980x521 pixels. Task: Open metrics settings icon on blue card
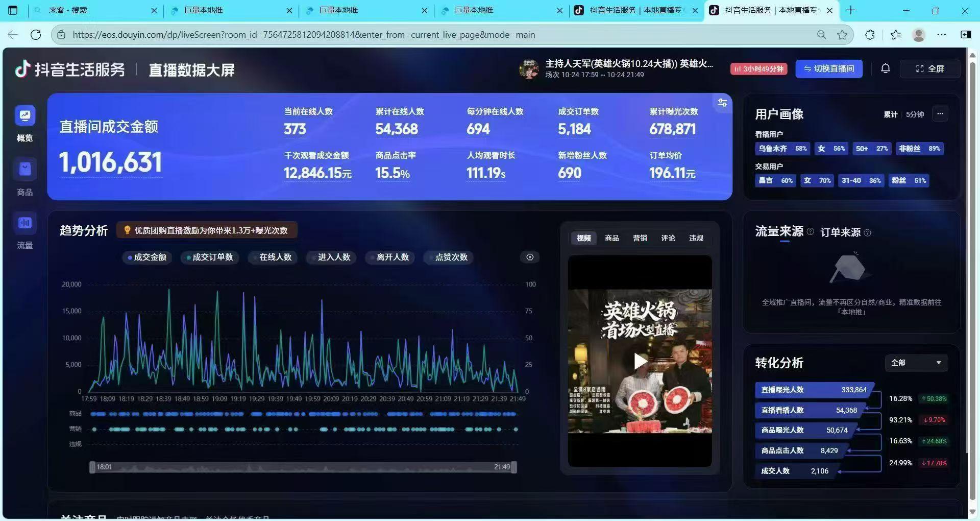click(722, 103)
